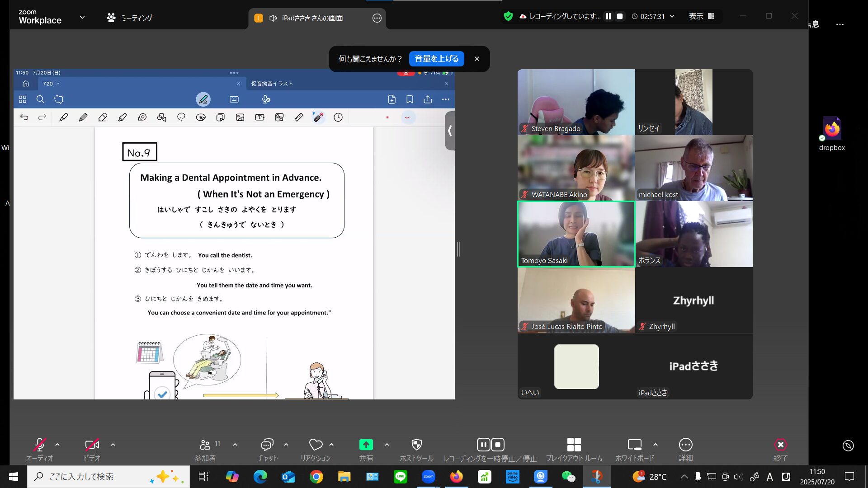
Task: Click the green Share screen icon
Action: coord(366,445)
